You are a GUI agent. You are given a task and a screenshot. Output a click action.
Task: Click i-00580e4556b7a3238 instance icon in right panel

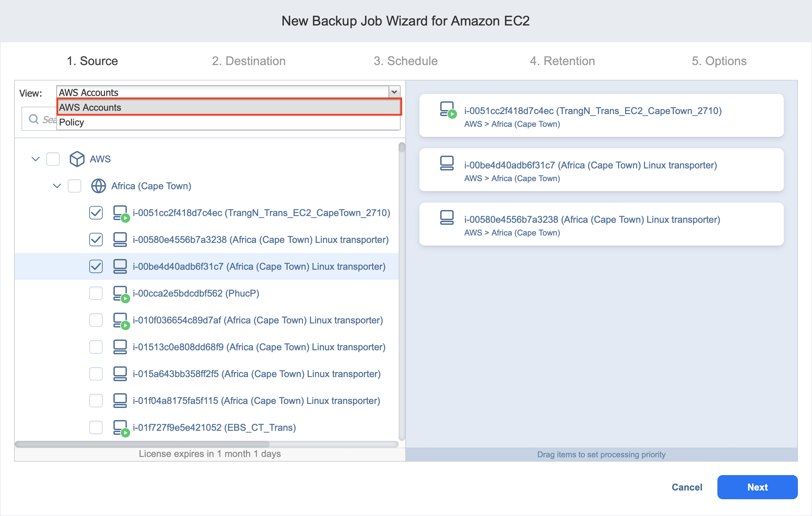[447, 218]
